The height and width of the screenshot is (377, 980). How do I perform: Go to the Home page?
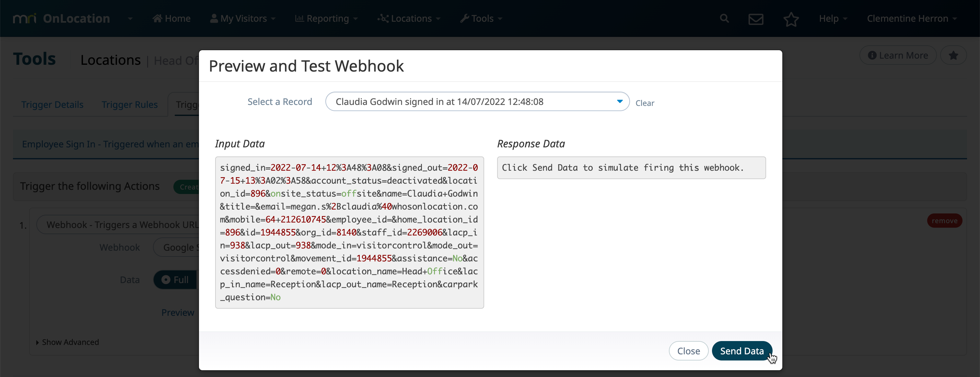click(171, 18)
